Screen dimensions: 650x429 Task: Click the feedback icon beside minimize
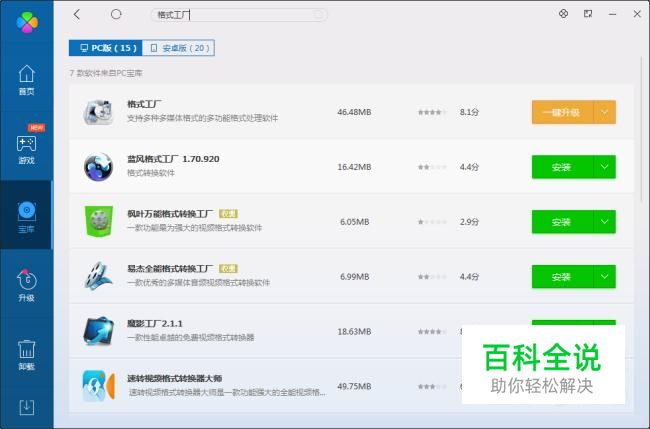click(x=588, y=14)
